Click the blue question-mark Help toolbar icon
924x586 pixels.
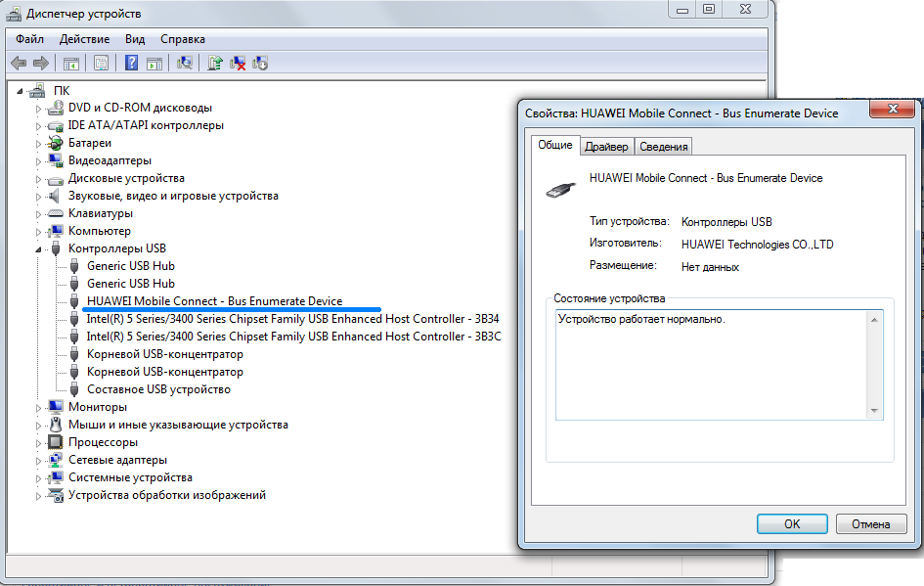(131, 63)
